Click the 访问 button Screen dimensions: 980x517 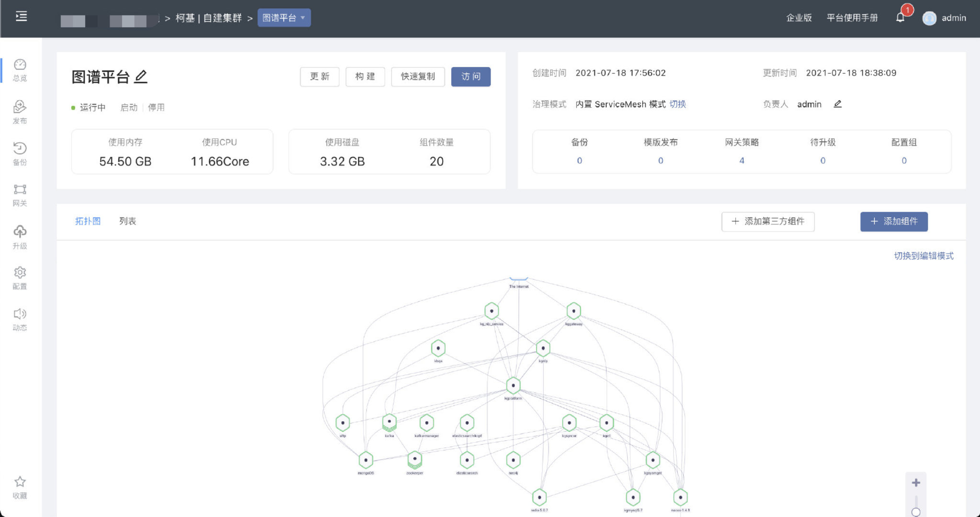(x=470, y=77)
